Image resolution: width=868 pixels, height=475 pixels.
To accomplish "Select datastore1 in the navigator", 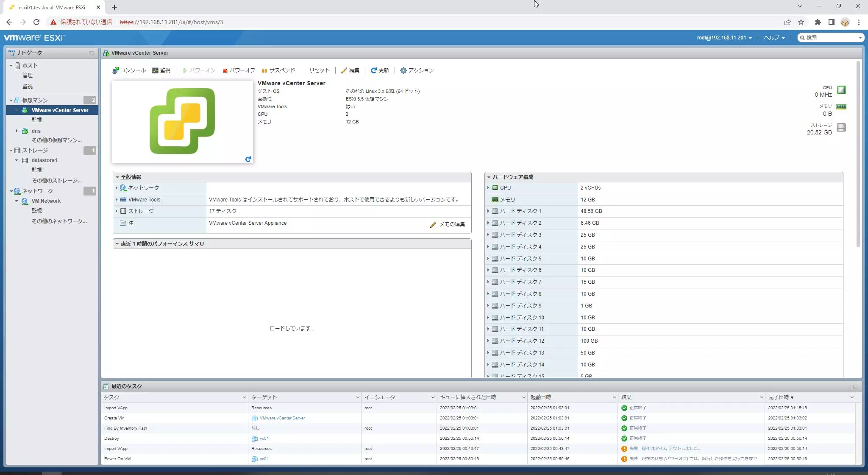I will pos(44,160).
